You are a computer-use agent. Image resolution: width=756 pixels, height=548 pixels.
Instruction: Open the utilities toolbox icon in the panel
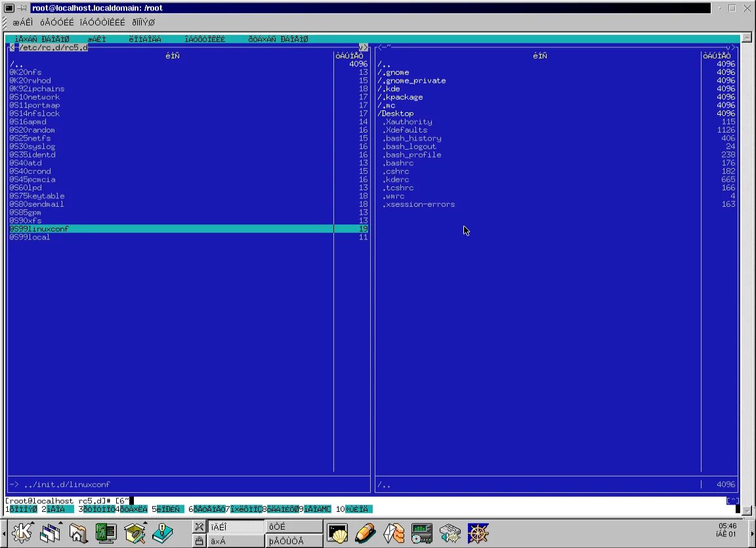click(x=135, y=533)
